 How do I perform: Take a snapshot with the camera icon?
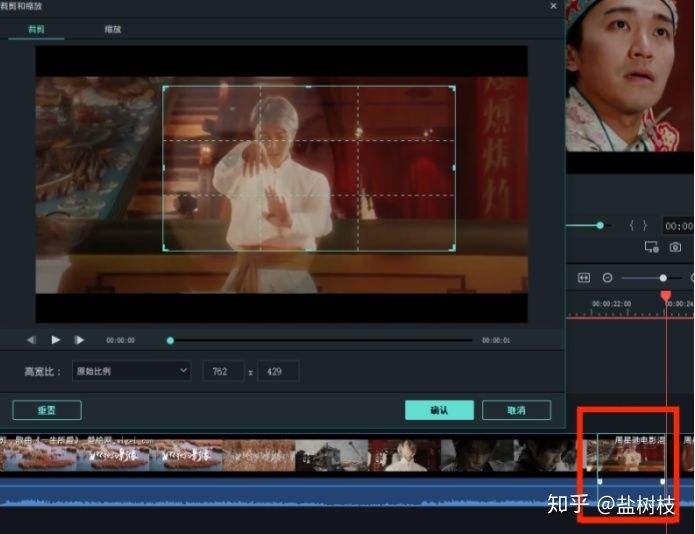(x=675, y=247)
